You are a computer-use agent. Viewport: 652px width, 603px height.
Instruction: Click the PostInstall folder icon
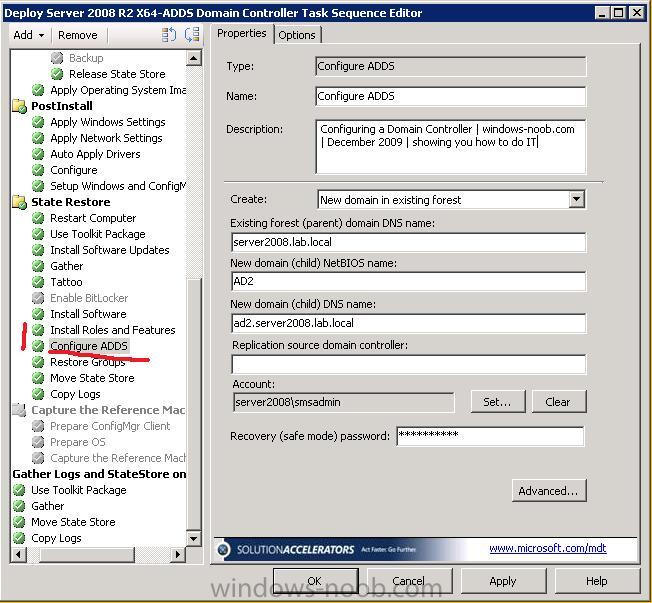(20, 106)
